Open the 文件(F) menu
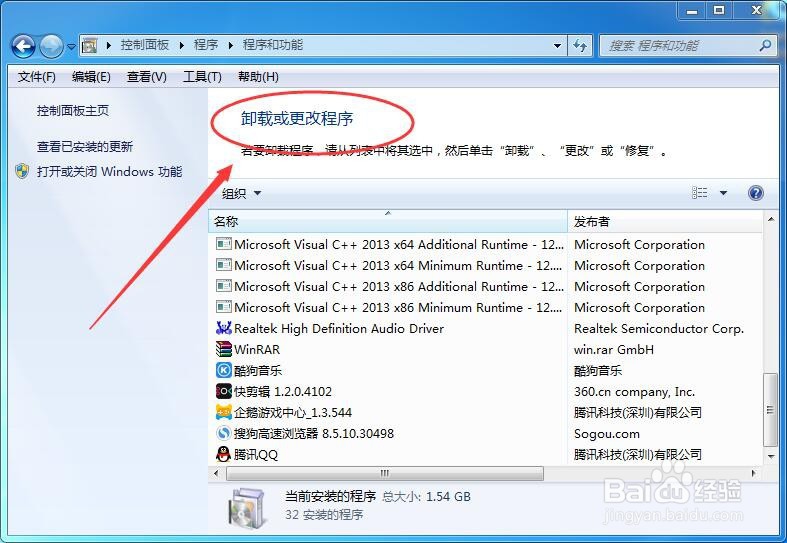 click(x=37, y=77)
